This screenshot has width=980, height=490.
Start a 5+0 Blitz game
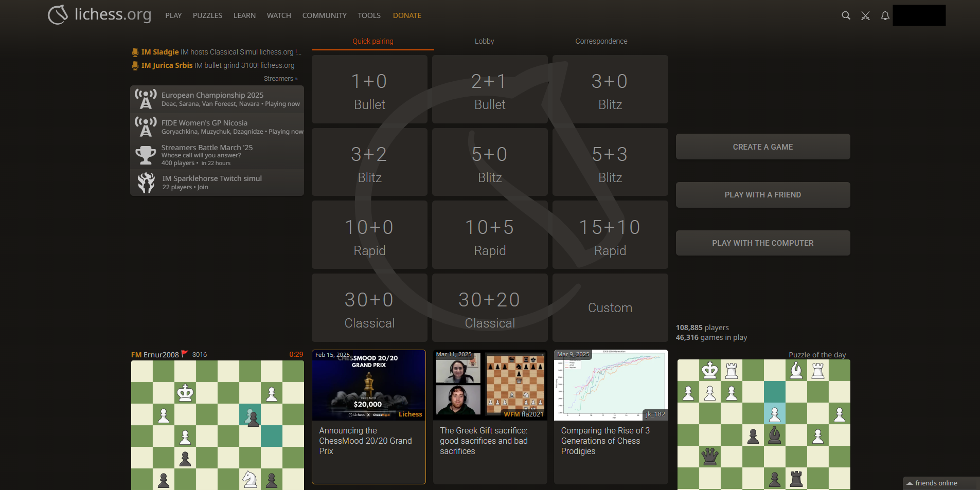point(490,162)
